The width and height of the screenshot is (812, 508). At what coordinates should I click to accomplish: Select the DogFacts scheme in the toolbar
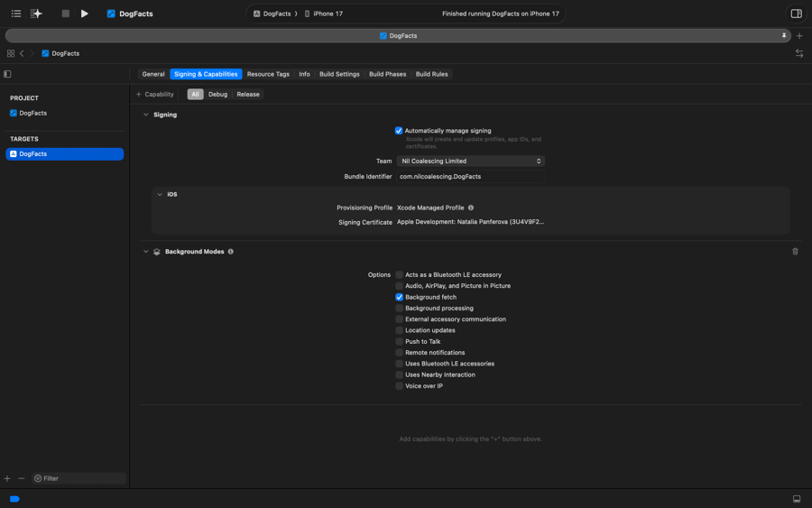(272, 14)
